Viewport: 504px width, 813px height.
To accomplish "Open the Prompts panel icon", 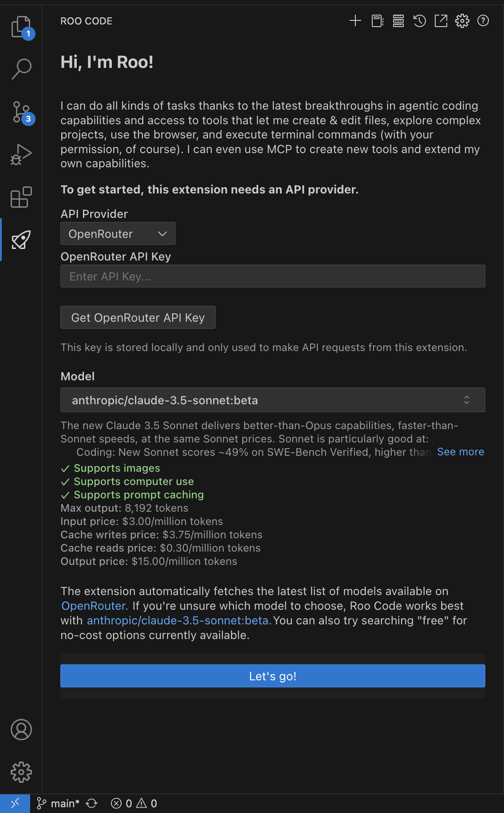I will pos(377,21).
